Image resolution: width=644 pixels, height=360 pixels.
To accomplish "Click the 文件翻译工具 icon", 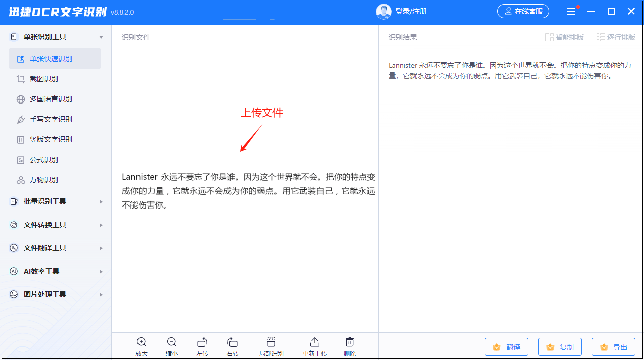I will click(x=14, y=248).
